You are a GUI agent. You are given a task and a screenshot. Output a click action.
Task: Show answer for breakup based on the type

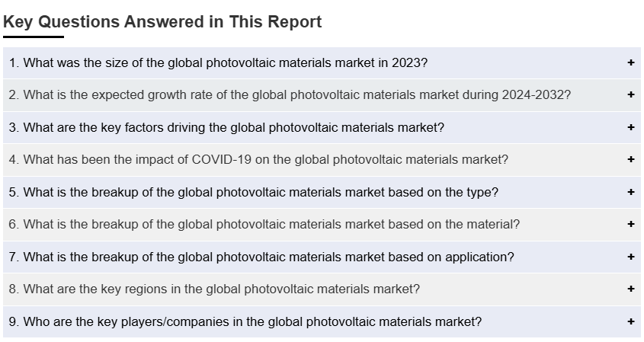tap(254, 193)
